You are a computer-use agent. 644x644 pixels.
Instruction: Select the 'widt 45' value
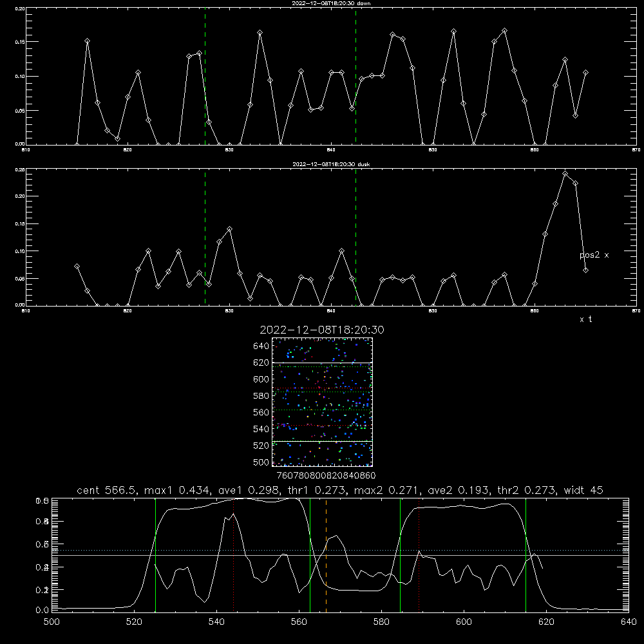pyautogui.click(x=583, y=490)
